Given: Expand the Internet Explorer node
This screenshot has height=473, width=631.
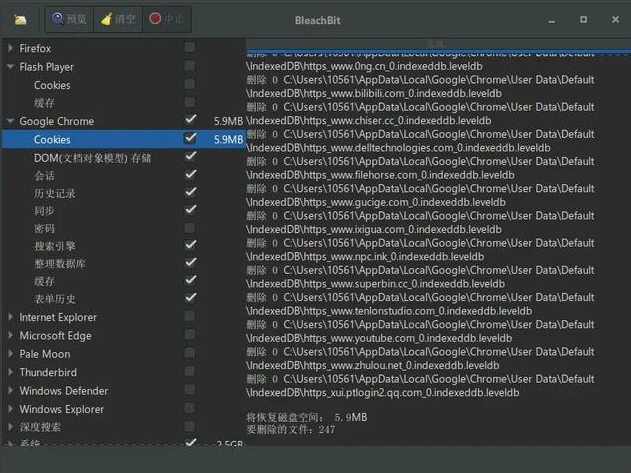Looking at the screenshot, I should point(10,317).
